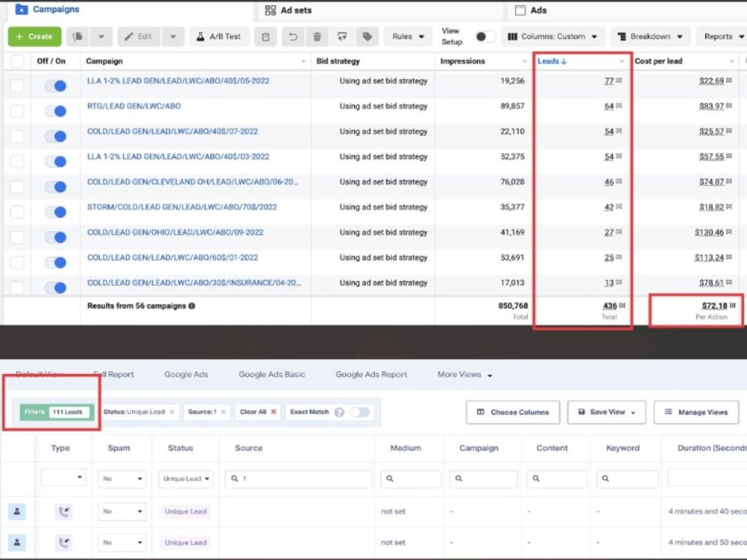Click the Exact Match help question icon
The height and width of the screenshot is (560, 747).
pos(339,412)
